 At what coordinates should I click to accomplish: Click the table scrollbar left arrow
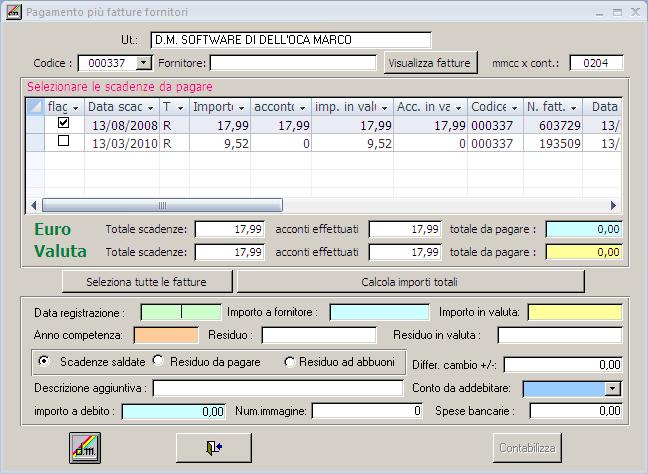click(x=33, y=205)
